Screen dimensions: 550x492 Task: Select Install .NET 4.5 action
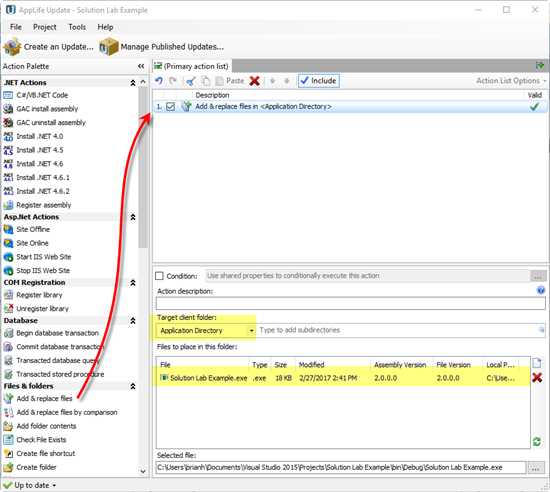point(33,150)
